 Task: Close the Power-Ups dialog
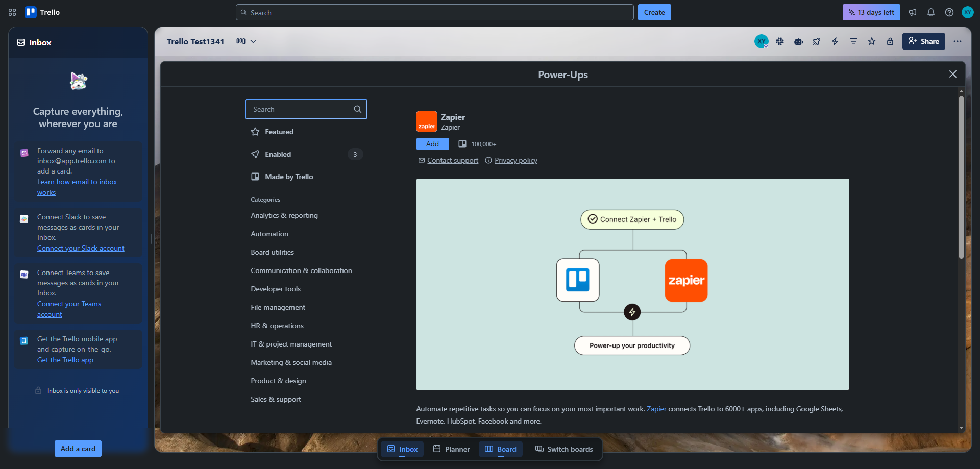(953, 74)
